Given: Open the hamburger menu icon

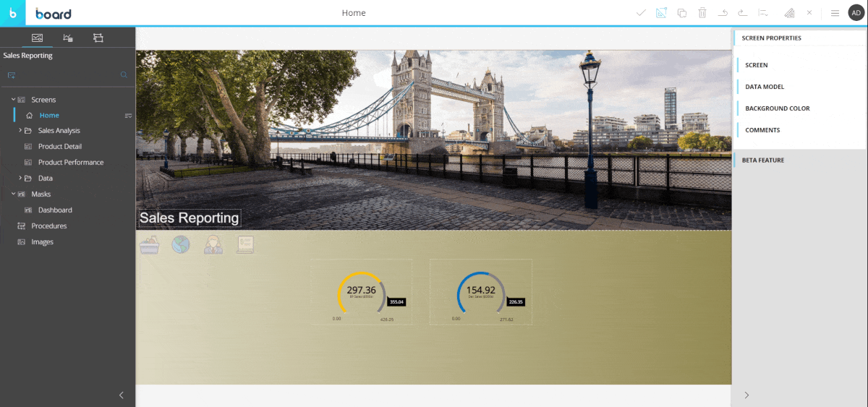Looking at the screenshot, I should (x=834, y=13).
